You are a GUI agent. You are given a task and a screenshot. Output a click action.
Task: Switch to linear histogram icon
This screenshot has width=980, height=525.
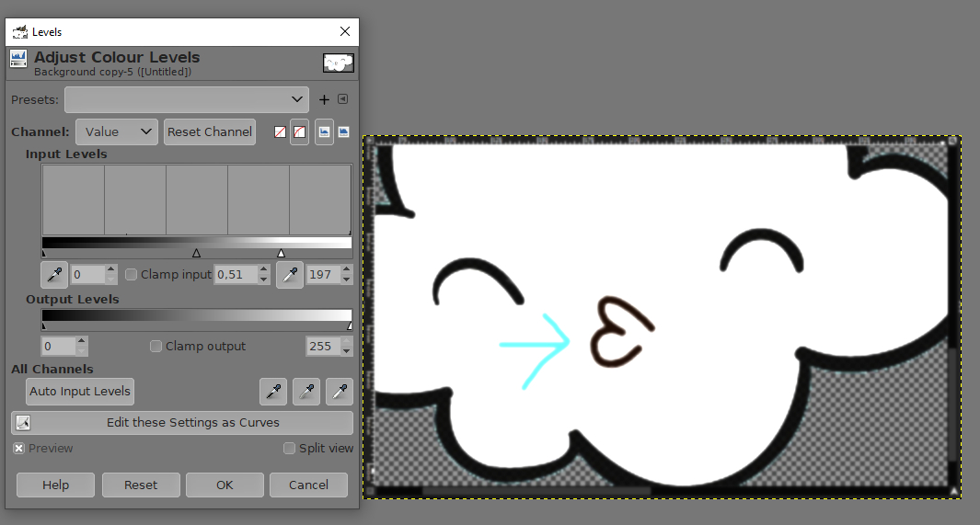point(324,131)
